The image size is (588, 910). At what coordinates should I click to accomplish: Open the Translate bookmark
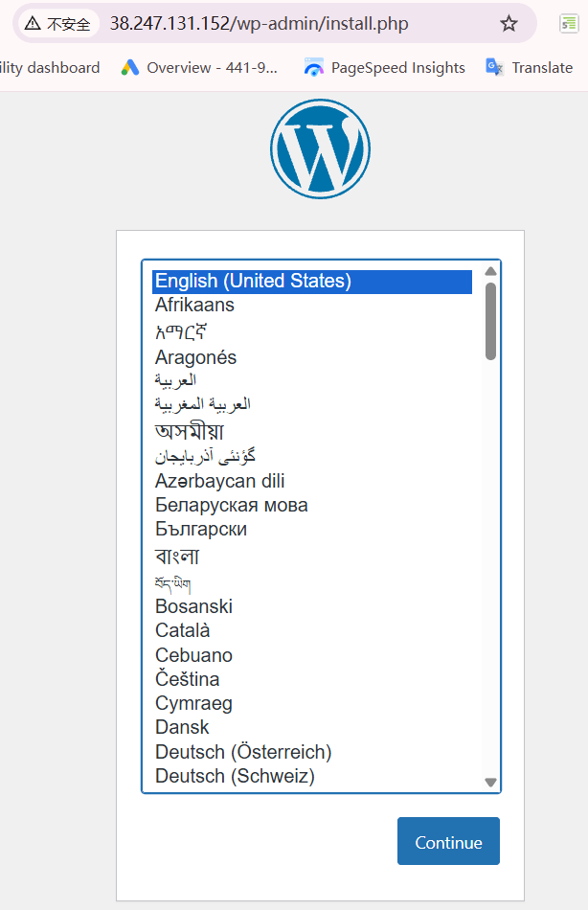pos(529,68)
